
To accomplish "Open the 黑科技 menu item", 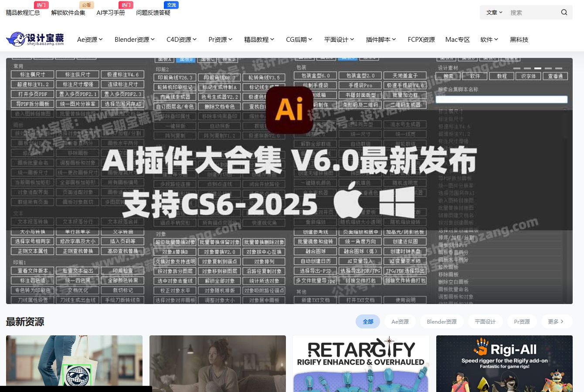I will tap(519, 39).
